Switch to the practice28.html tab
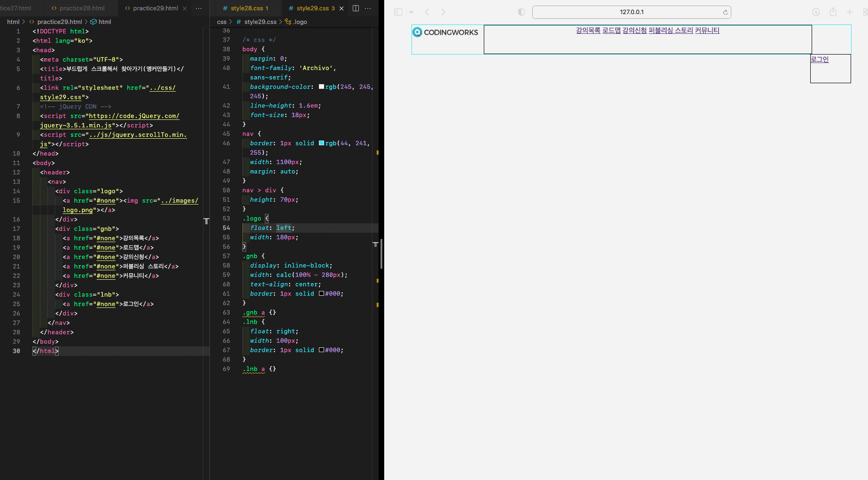Screen dimensions: 868x480 click(82, 8)
